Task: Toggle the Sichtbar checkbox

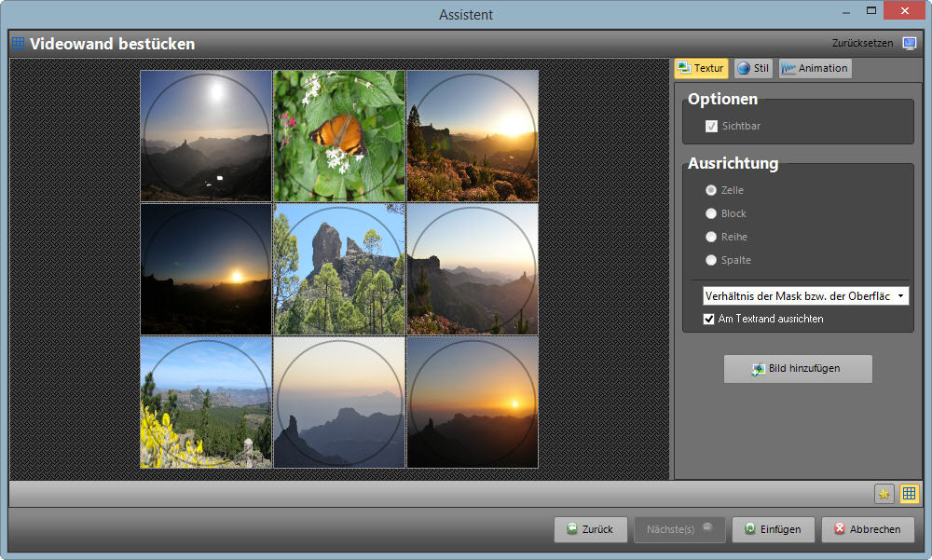Action: point(712,126)
